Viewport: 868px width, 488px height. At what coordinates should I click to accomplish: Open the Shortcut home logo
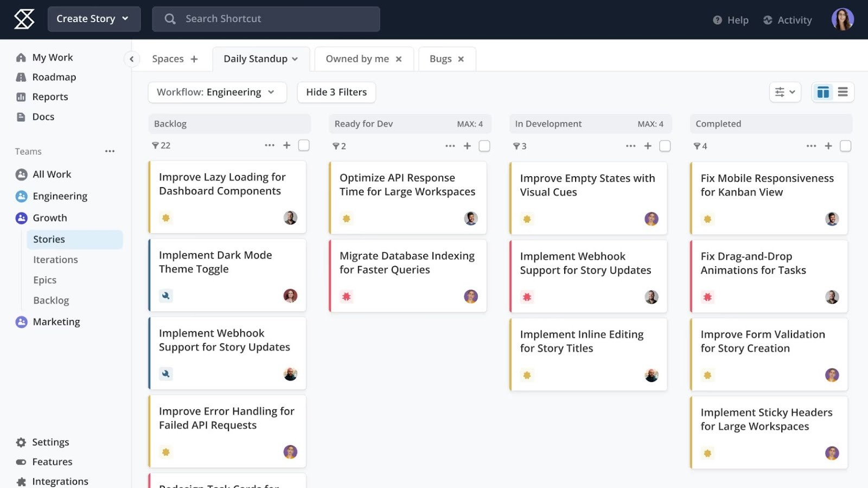tap(23, 19)
